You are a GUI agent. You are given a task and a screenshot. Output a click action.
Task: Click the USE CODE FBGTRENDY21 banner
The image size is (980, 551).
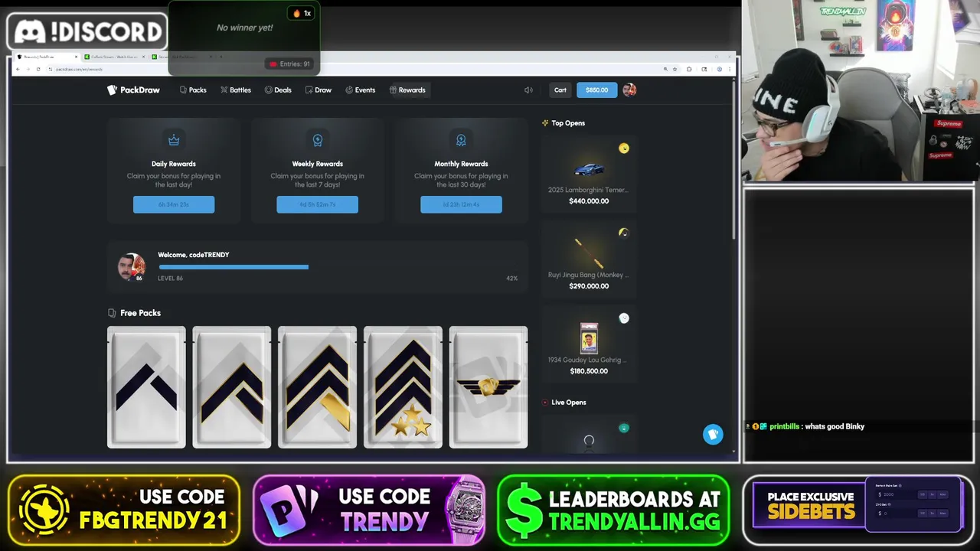(123, 510)
